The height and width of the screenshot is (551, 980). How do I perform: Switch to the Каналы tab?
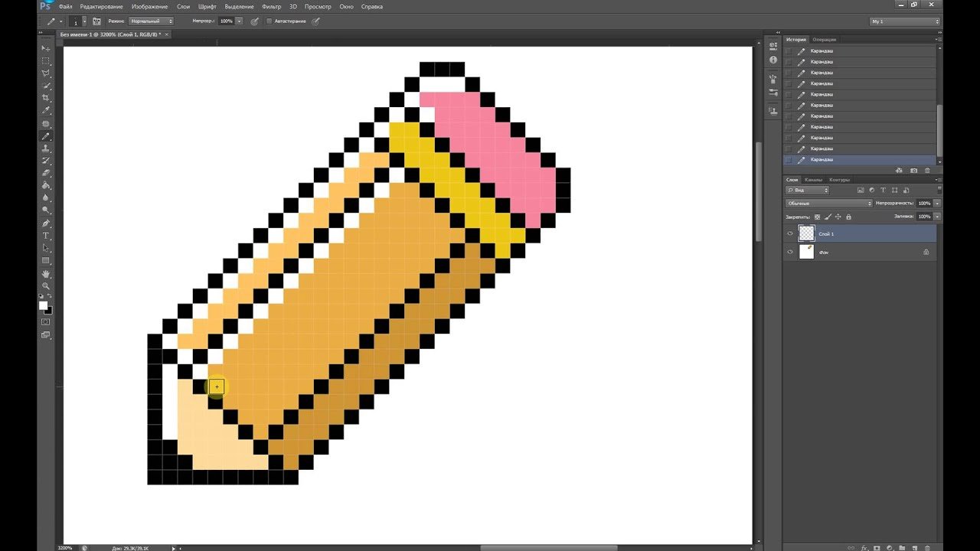click(813, 180)
